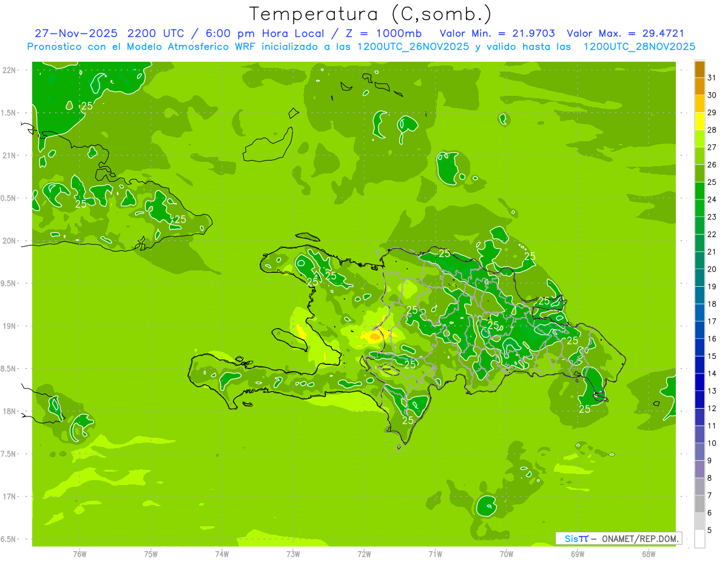The height and width of the screenshot is (562, 728).
Task: Click the color bar label 7
Action: click(710, 495)
